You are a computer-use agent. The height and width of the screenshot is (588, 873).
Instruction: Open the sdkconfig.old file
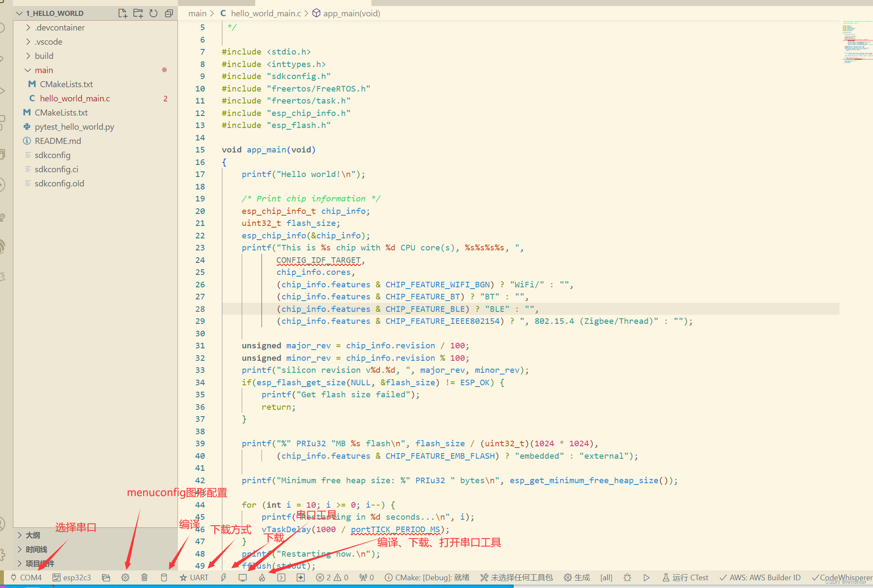click(x=95, y=183)
